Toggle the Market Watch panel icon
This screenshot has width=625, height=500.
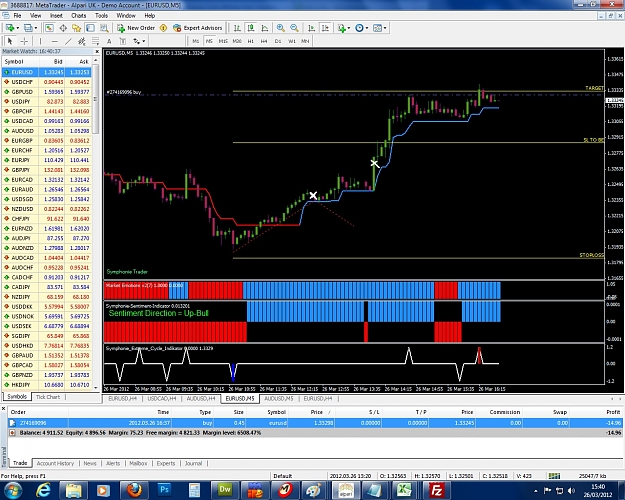pos(49,28)
